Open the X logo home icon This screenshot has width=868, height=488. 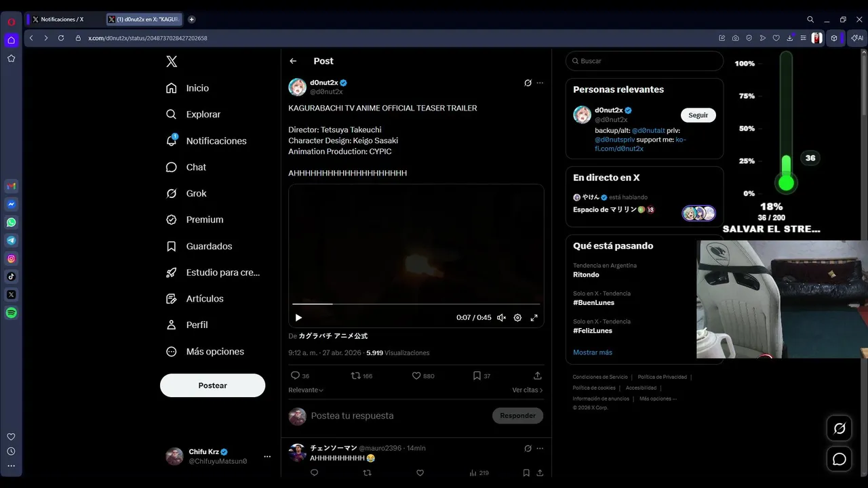(172, 62)
